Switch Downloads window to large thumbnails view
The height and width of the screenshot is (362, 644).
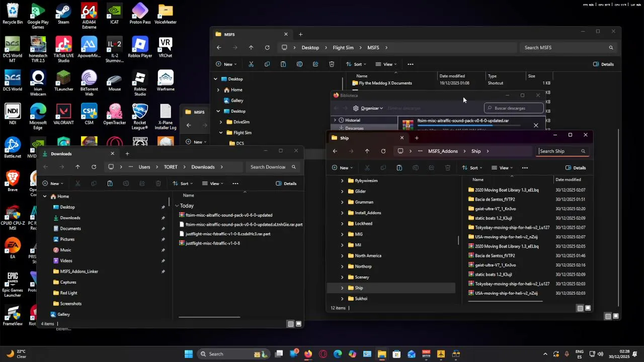coord(298,324)
